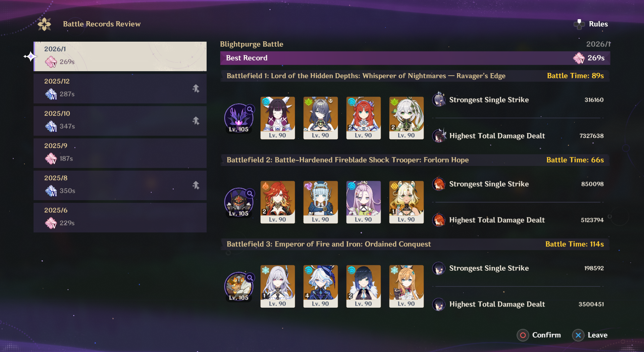Image resolution: width=644 pixels, height=352 pixels.
Task: Click the Battle Records Review flower emblem
Action: (x=44, y=24)
